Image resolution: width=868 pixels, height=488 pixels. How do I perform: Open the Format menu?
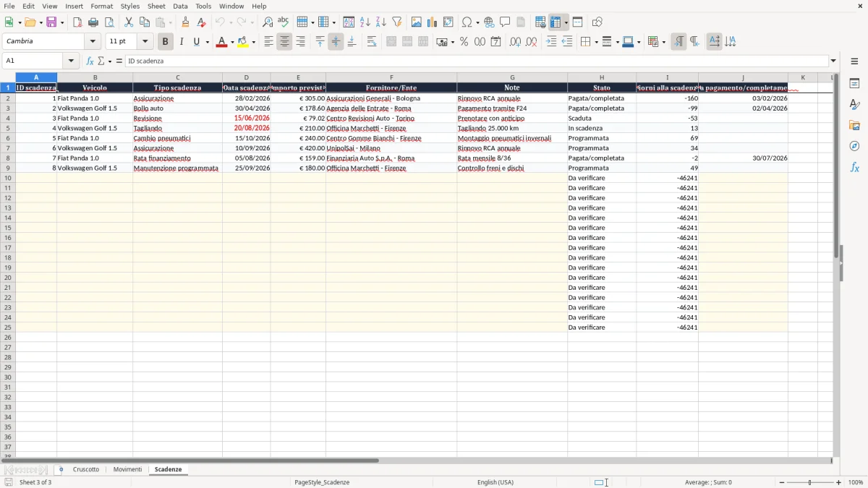(102, 6)
